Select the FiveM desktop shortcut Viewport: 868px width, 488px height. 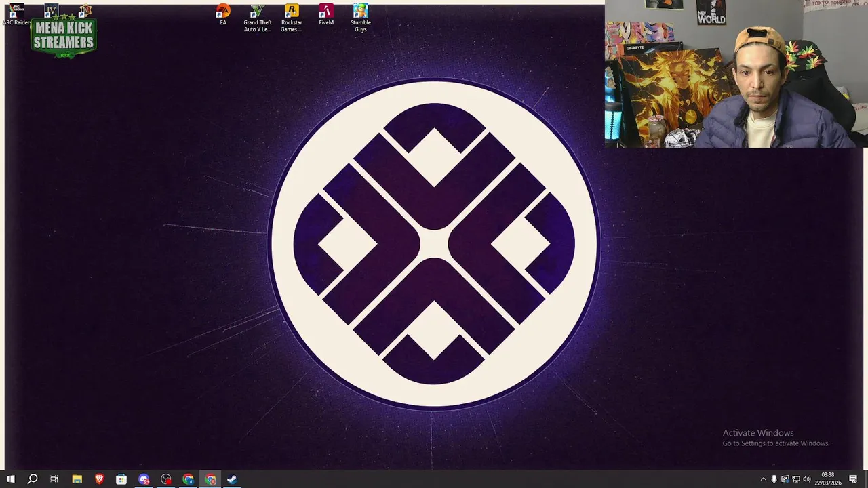[x=326, y=15]
